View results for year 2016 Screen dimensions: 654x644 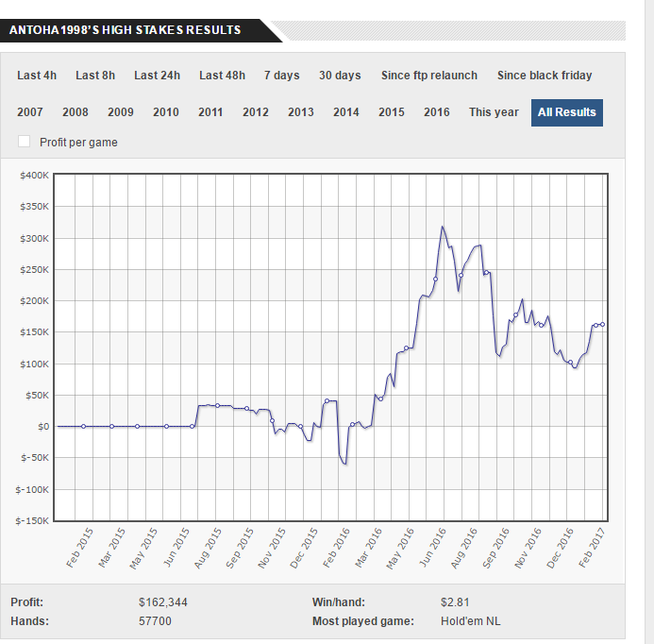tap(437, 112)
